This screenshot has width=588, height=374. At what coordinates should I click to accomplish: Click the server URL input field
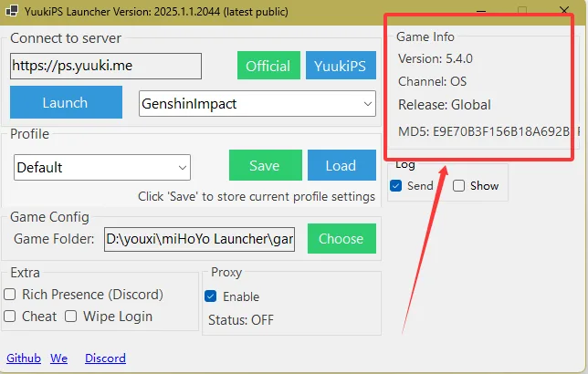click(106, 66)
